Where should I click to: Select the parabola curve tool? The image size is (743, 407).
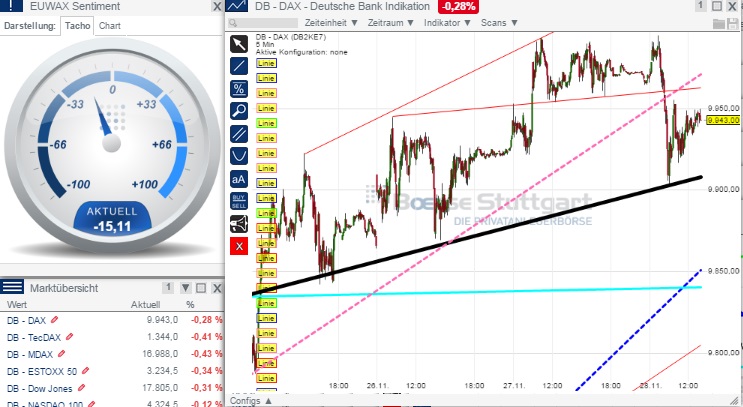click(x=239, y=156)
